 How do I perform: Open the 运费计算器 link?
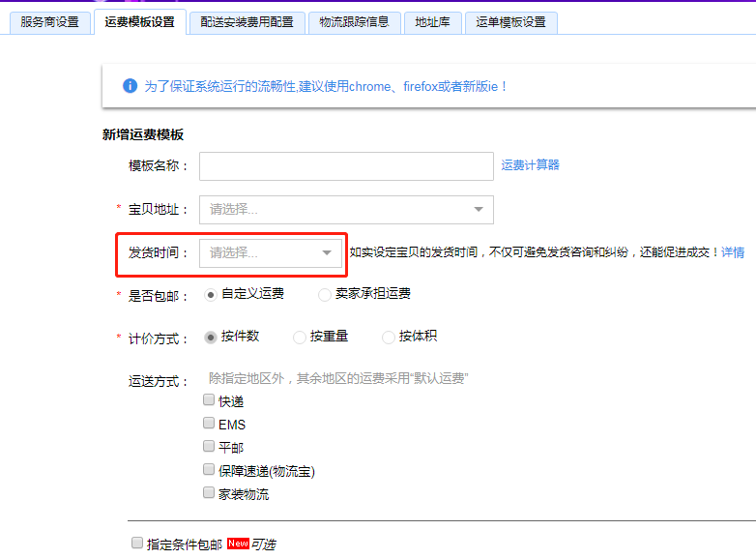coord(530,165)
